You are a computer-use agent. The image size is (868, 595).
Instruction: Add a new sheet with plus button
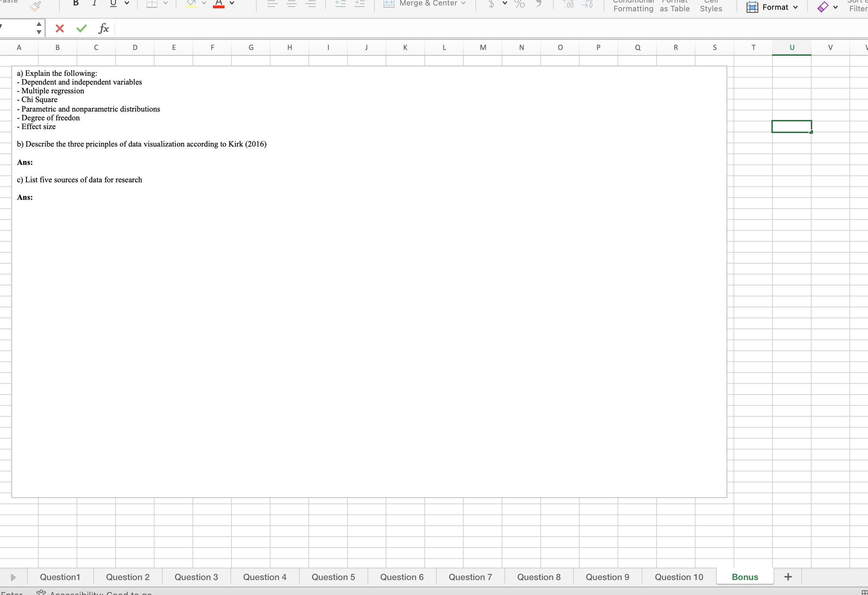(x=789, y=576)
